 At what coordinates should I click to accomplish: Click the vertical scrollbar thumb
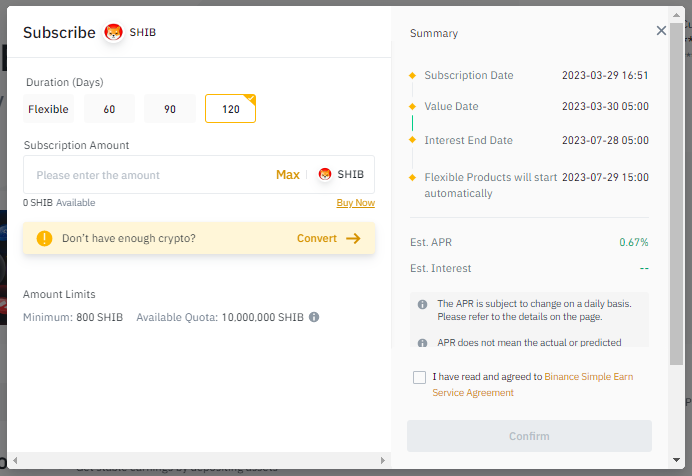point(676,194)
